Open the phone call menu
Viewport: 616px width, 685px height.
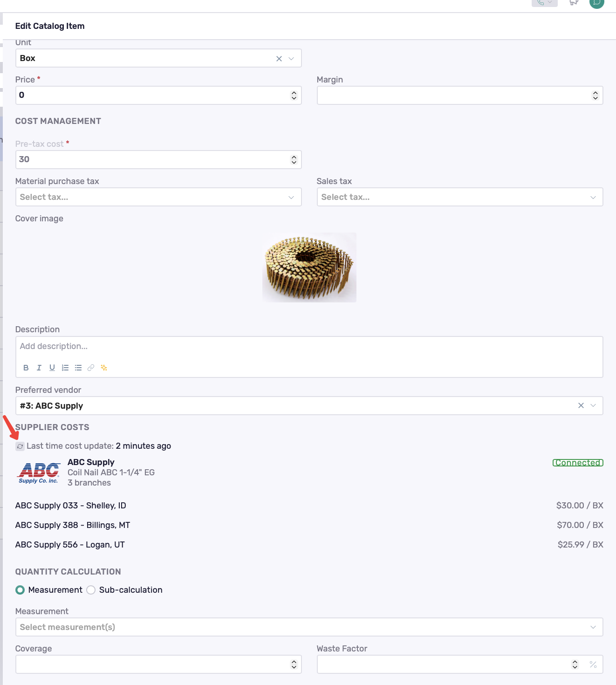[x=544, y=3]
